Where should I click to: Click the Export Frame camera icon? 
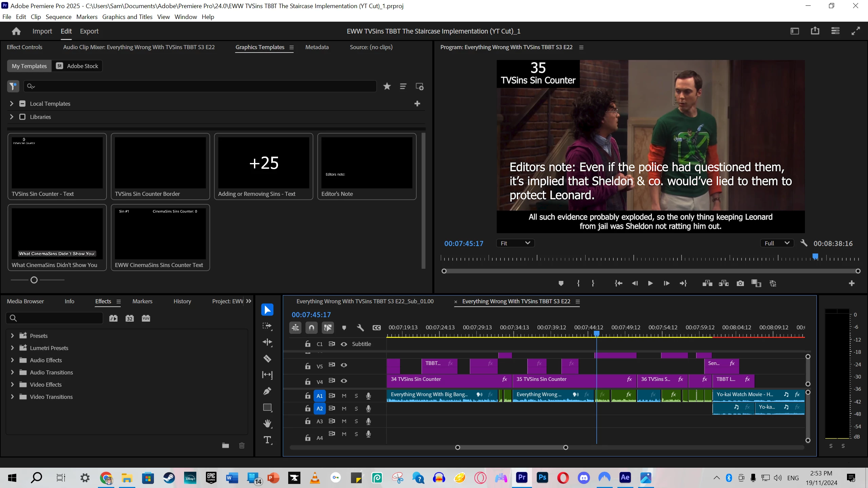click(740, 283)
